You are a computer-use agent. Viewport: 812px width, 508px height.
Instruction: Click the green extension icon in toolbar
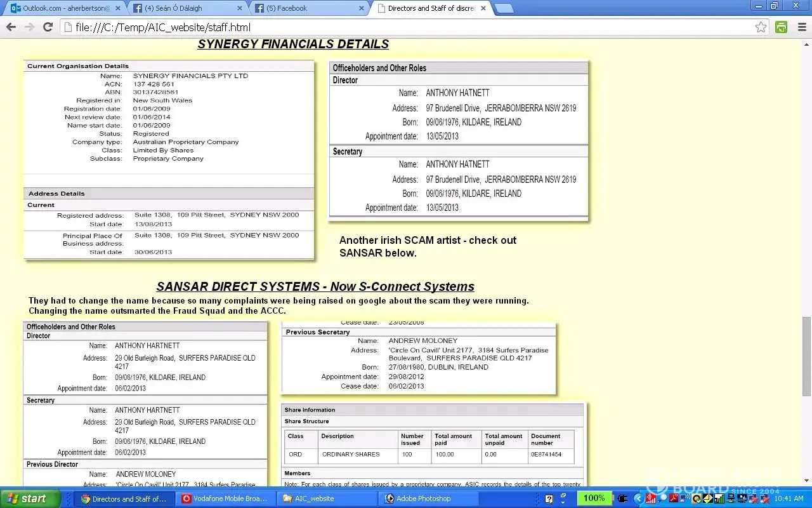tap(782, 27)
